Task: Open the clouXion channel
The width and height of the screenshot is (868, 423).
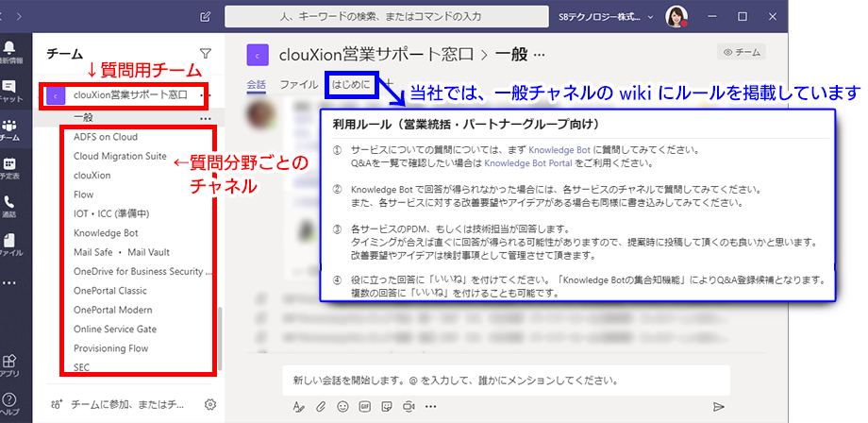Action: 92,176
